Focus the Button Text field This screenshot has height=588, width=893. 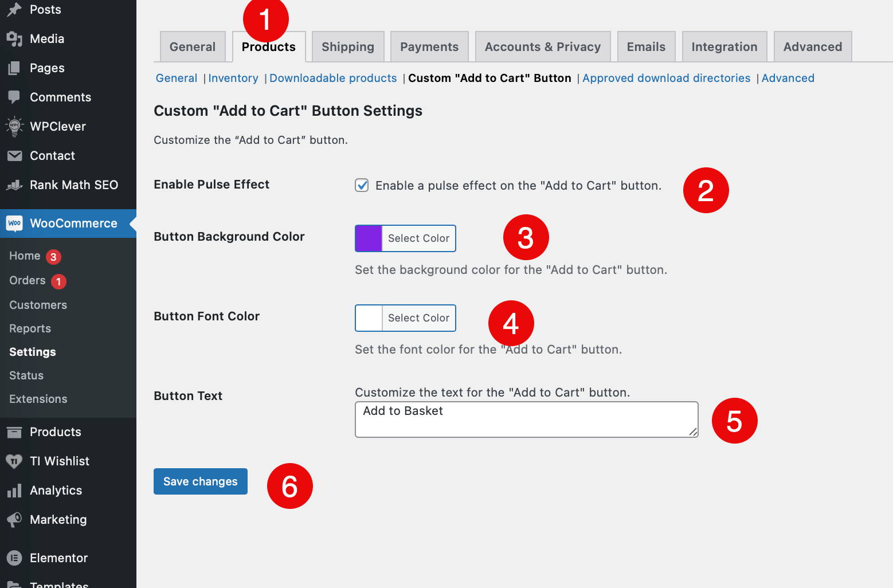point(527,420)
